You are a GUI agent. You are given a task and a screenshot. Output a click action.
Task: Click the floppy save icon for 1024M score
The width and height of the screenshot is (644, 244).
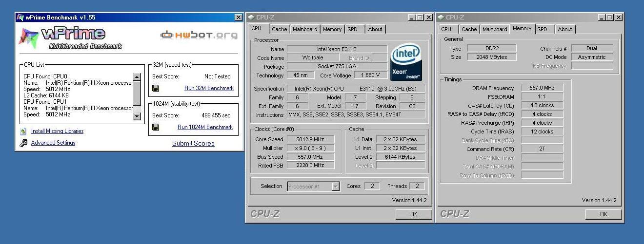pos(156,127)
